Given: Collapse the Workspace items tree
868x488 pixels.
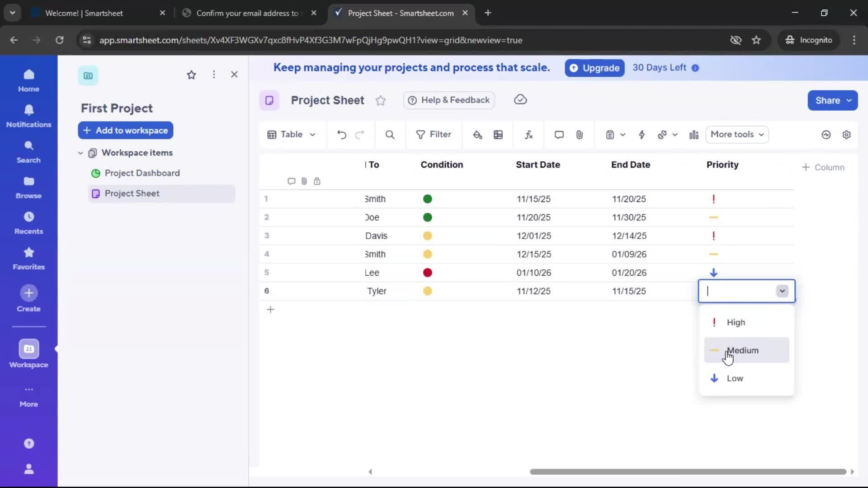Looking at the screenshot, I should (x=80, y=153).
